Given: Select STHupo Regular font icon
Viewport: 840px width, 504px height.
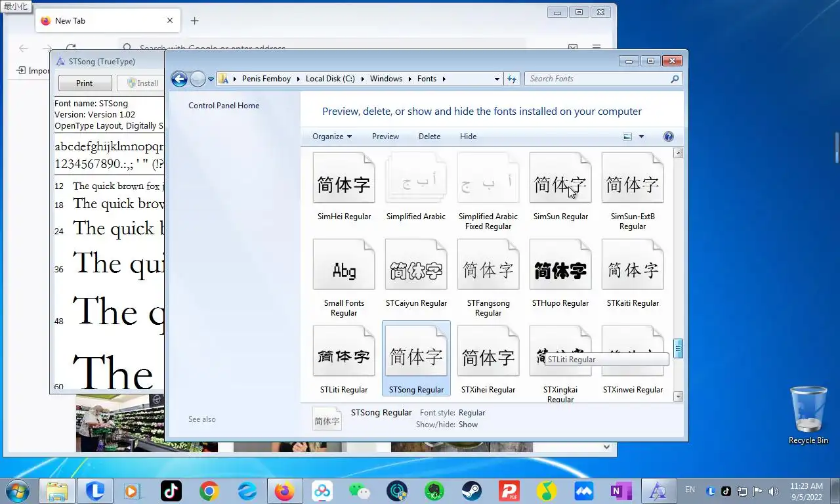Looking at the screenshot, I should (x=560, y=265).
